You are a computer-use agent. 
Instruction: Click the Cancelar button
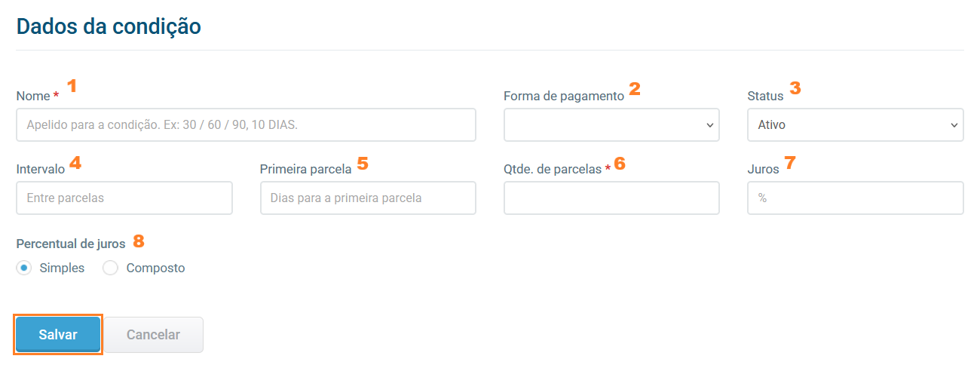coord(153,335)
